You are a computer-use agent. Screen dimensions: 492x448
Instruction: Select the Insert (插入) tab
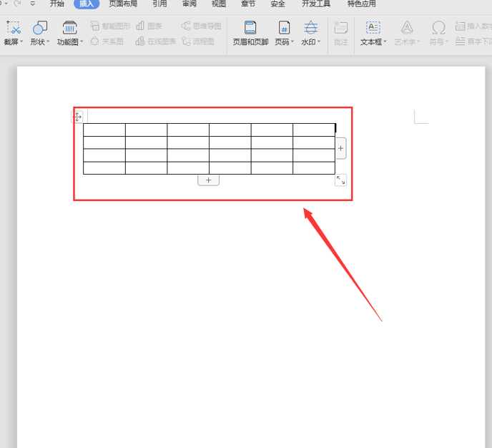87,4
